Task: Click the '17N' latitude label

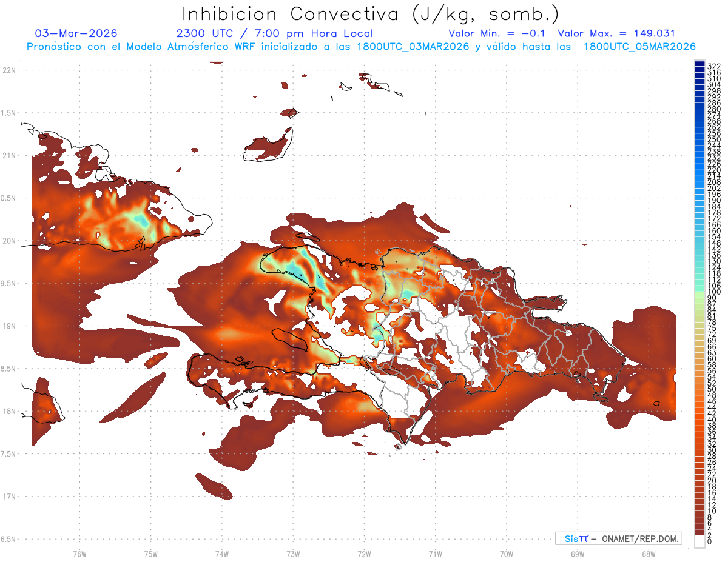Action: click(8, 497)
